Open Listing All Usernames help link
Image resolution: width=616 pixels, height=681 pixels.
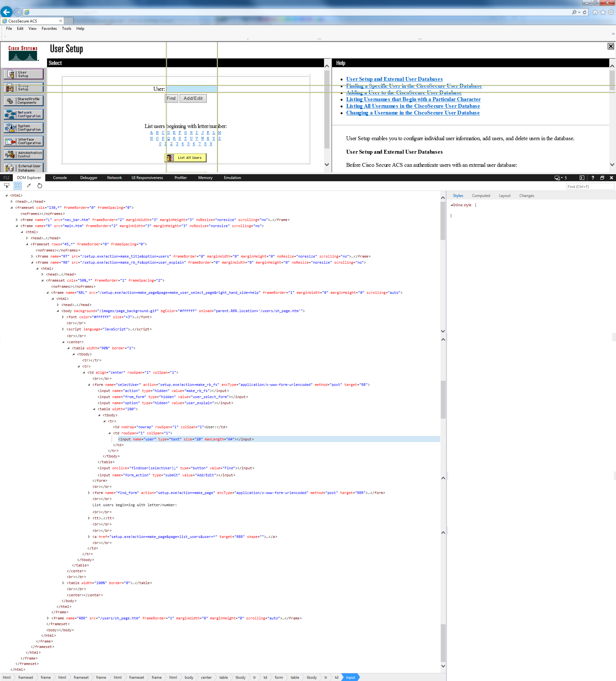(413, 106)
